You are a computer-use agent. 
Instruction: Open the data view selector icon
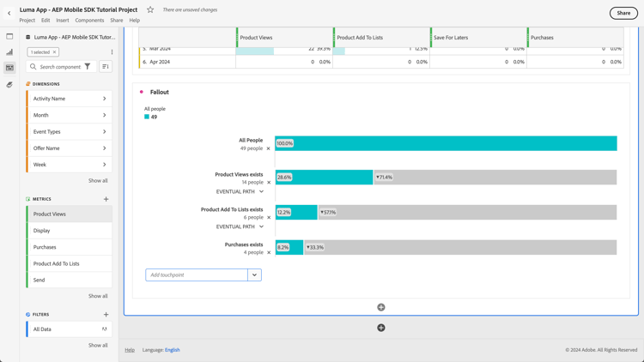pyautogui.click(x=28, y=37)
